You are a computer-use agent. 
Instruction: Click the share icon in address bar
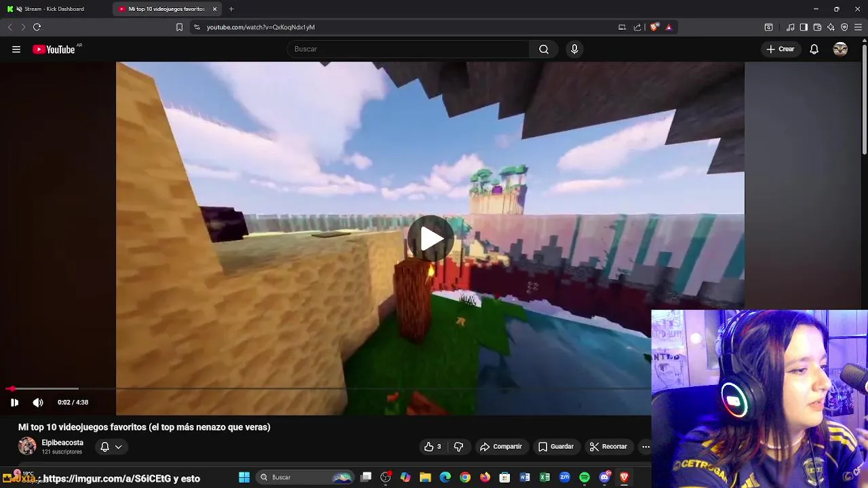[x=637, y=27]
